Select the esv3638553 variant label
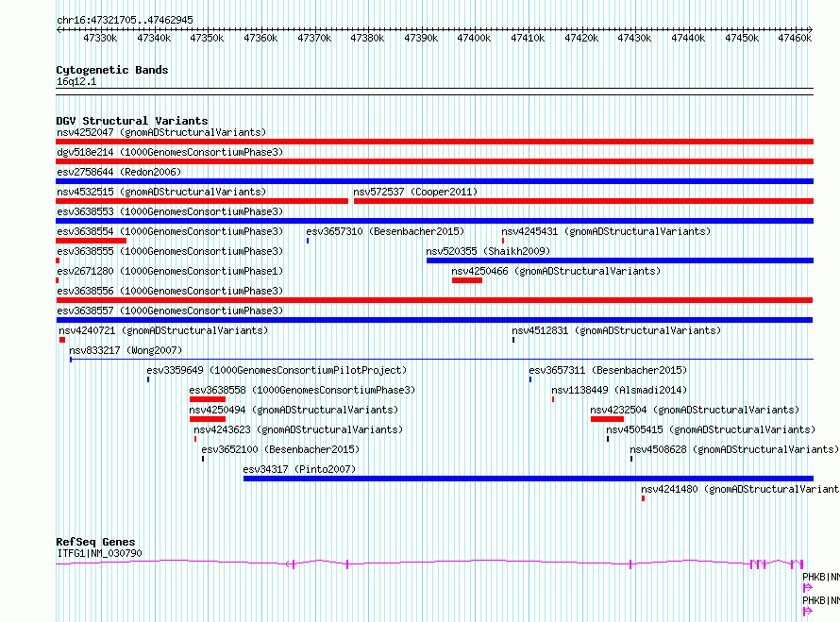 (x=170, y=211)
